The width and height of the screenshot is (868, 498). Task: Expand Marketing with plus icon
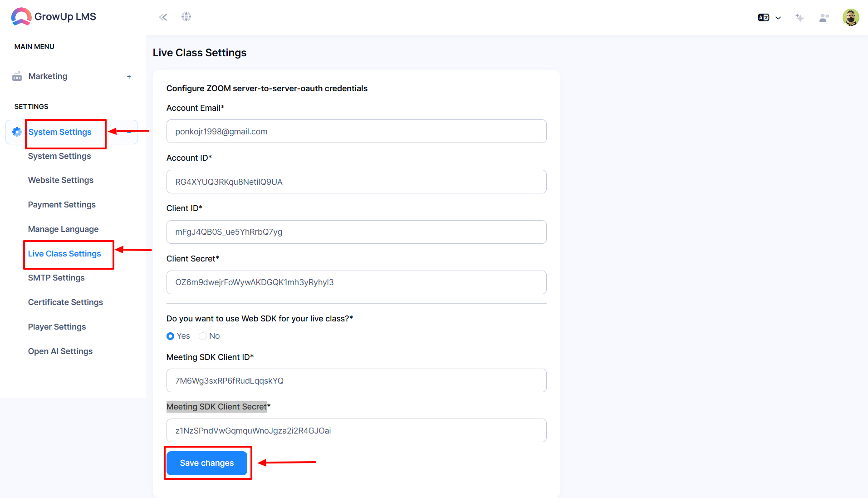pos(129,77)
